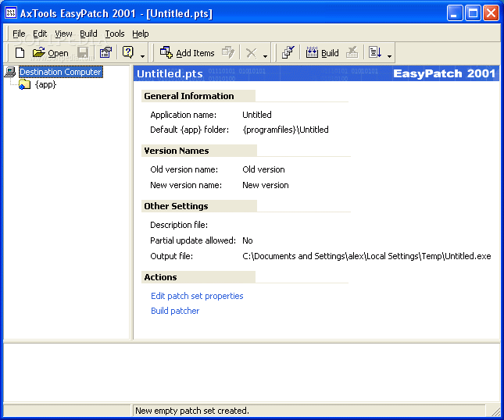Click the 'Description file:' label
This screenshot has width=504, height=420.
(x=179, y=225)
